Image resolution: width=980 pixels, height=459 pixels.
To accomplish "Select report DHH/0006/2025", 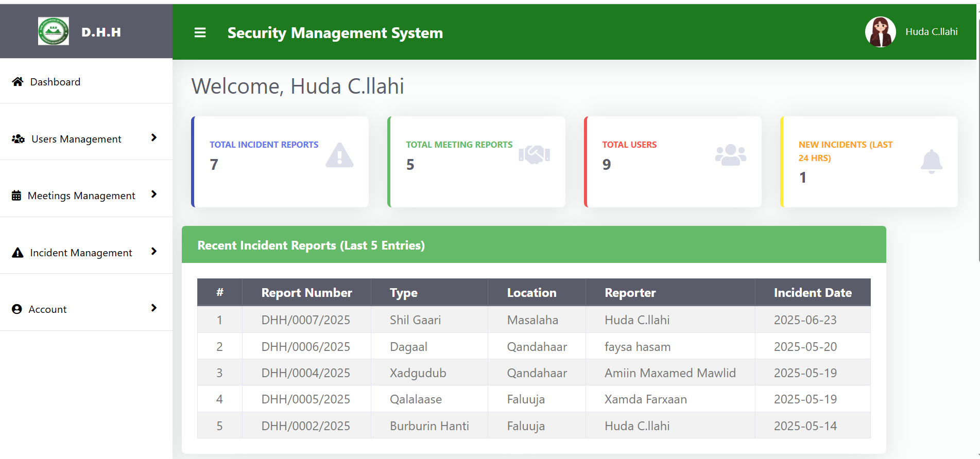I will click(306, 347).
